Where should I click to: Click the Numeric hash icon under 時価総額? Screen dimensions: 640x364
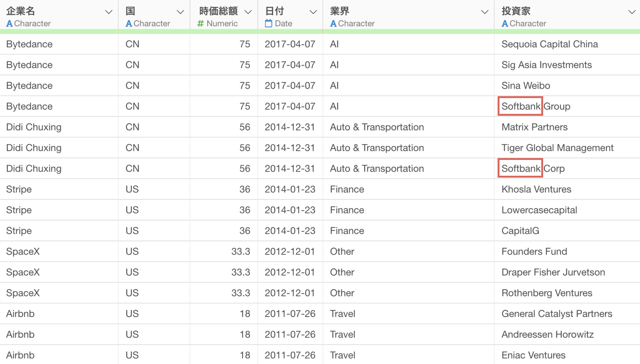tap(201, 24)
